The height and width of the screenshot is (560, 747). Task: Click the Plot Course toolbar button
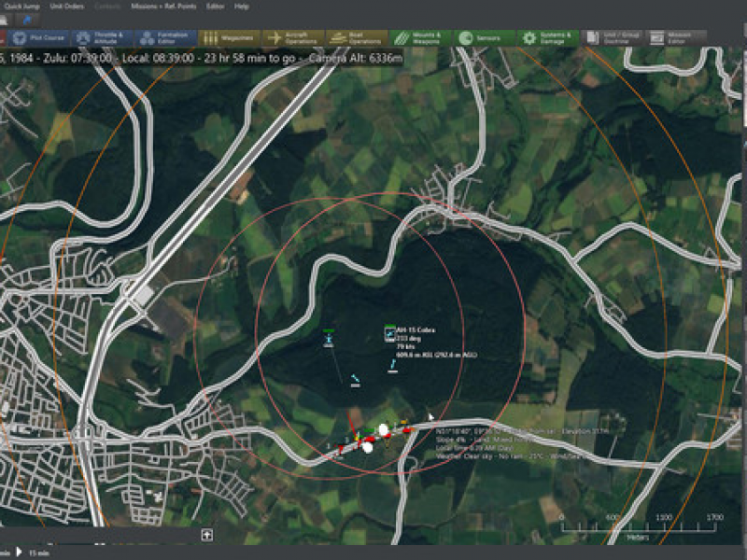click(38, 38)
